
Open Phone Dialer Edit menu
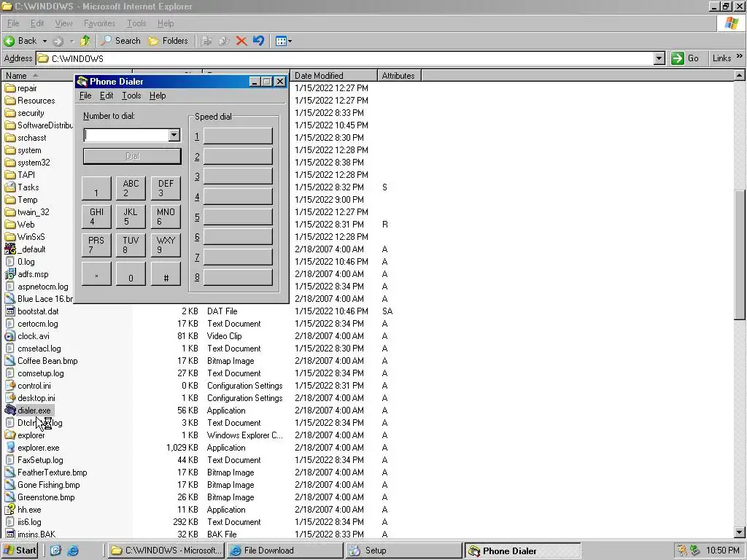coord(107,96)
